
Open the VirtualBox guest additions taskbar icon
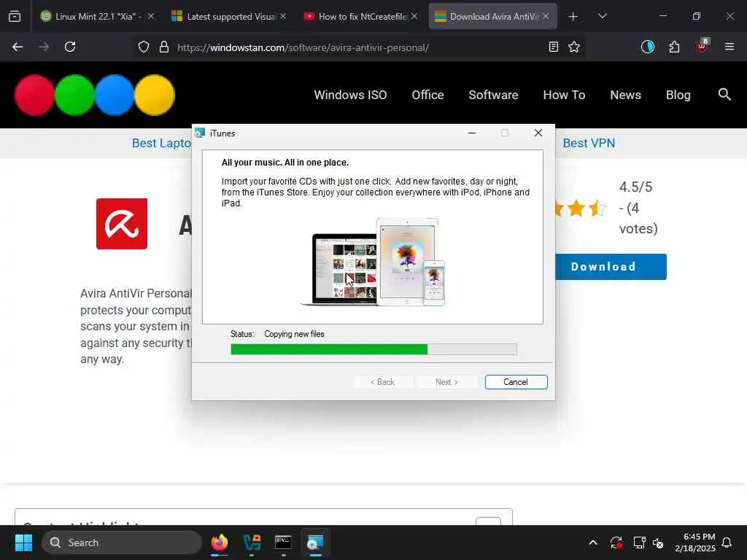(252, 542)
